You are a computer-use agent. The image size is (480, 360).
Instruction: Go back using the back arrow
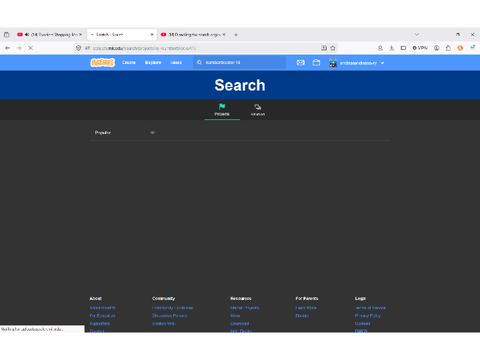pyautogui.click(x=8, y=48)
